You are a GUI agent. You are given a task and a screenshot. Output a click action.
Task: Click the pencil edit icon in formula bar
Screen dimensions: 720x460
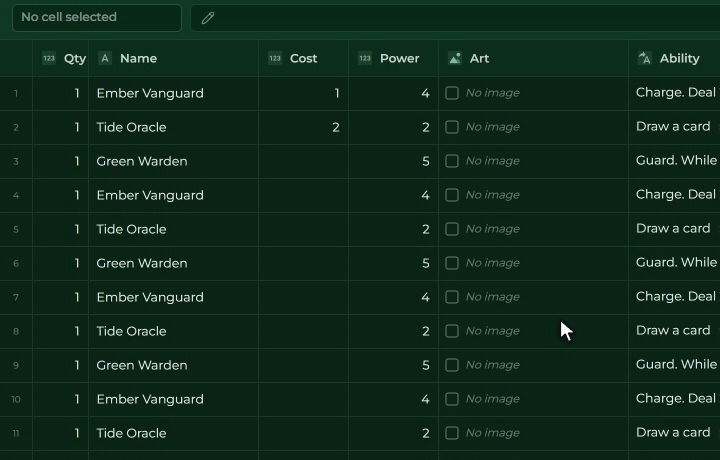208,18
